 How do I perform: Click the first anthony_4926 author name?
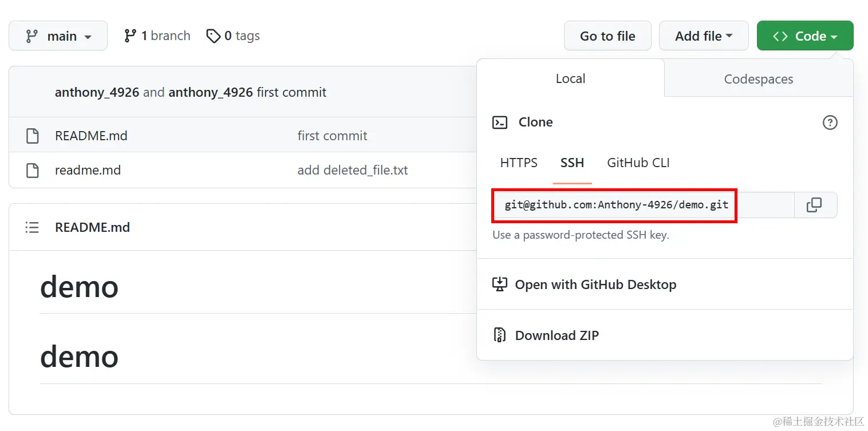coord(97,92)
